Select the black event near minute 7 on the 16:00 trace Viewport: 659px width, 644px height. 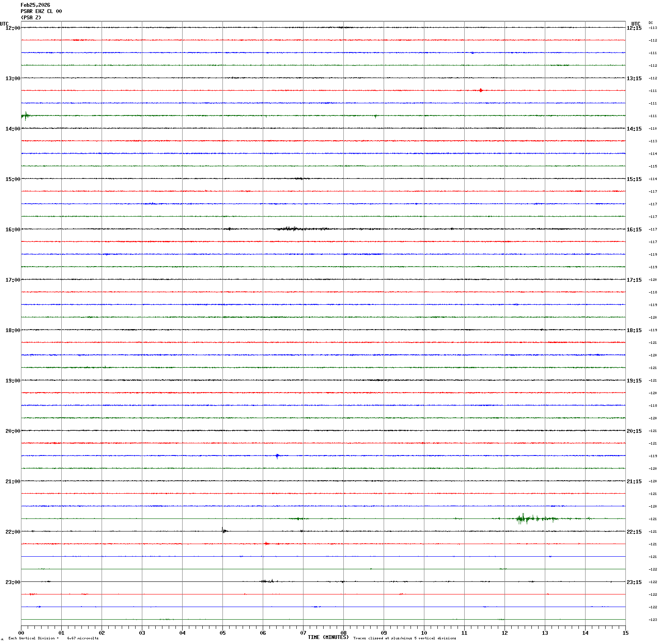290,229
